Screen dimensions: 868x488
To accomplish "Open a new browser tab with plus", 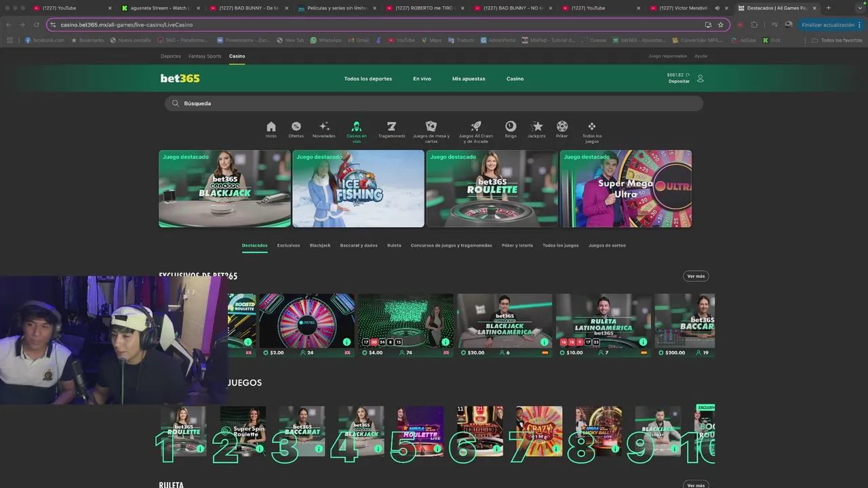I will (828, 8).
